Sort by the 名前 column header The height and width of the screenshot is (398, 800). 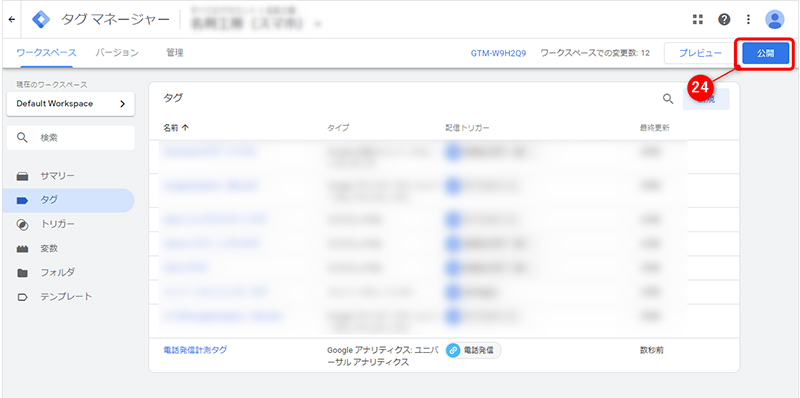[x=176, y=128]
